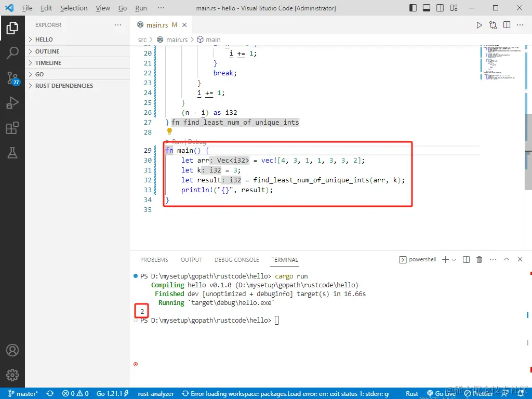532x399 pixels.
Task: Open Source Control view with 77 badge
Action: click(13, 78)
